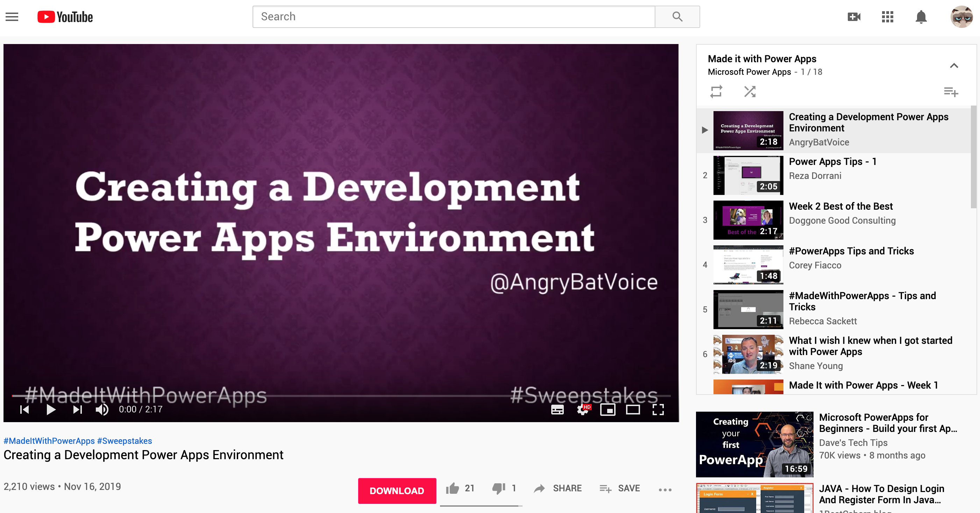980x513 pixels.
Task: Click the Reza Dorrani channel name
Action: coord(815,175)
